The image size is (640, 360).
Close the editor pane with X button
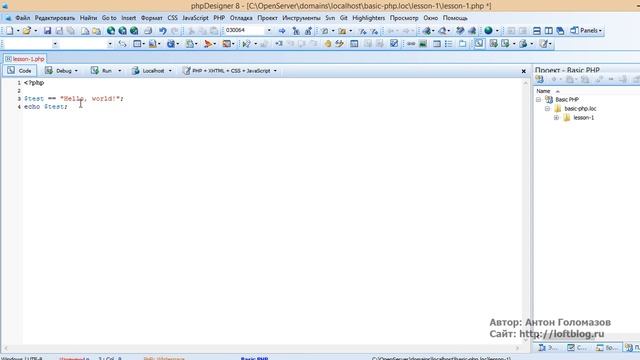524,71
